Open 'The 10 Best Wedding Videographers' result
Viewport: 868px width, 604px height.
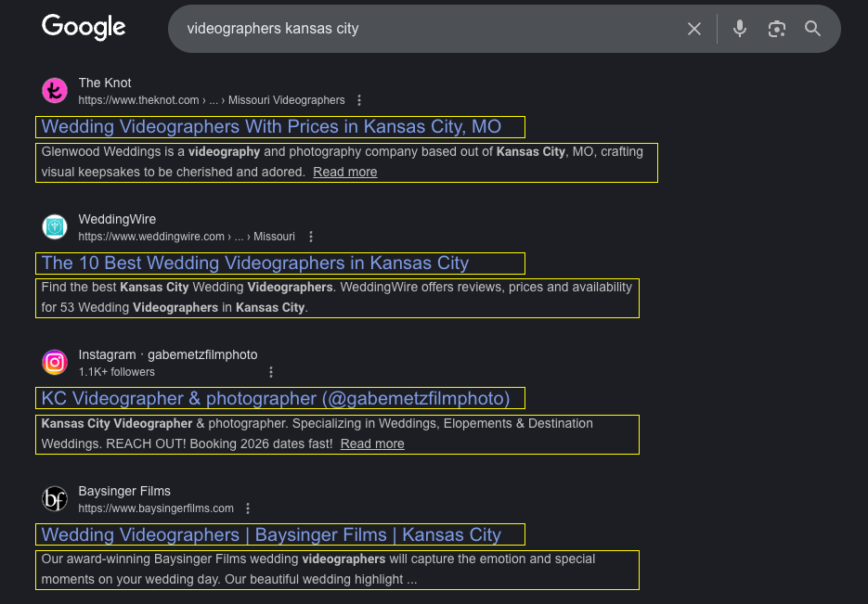[x=255, y=263]
